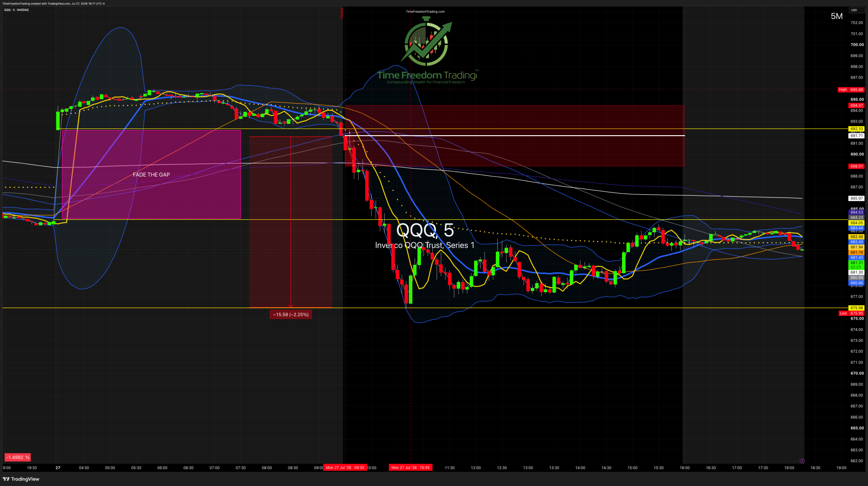Click the 18:30 time axis label
Screen dimensions: 868x486
(x=815, y=468)
